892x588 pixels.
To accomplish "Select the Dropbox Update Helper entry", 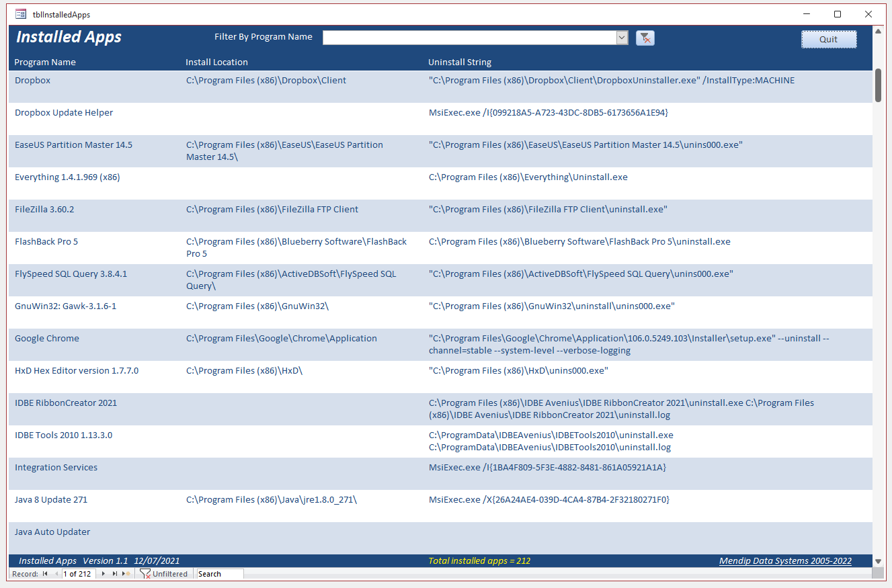I will [x=64, y=112].
